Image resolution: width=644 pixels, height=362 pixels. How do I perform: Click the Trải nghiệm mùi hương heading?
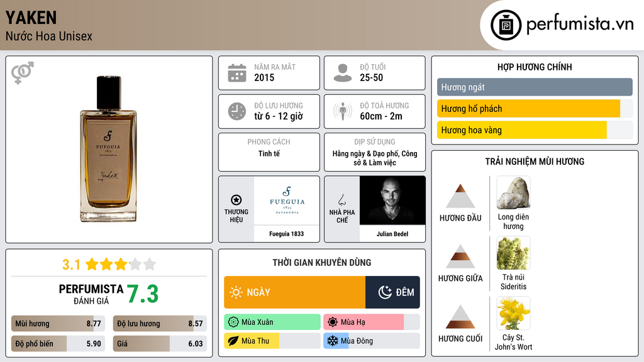click(535, 162)
